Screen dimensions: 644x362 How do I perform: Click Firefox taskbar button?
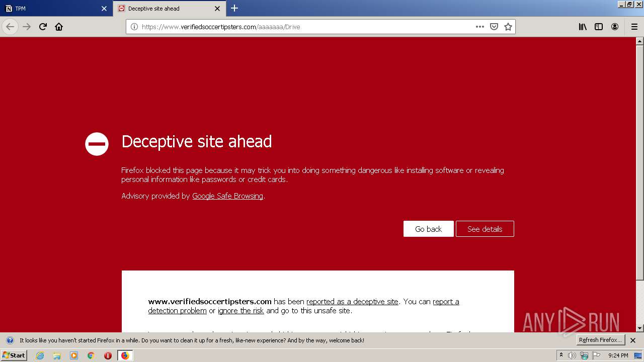click(125, 355)
